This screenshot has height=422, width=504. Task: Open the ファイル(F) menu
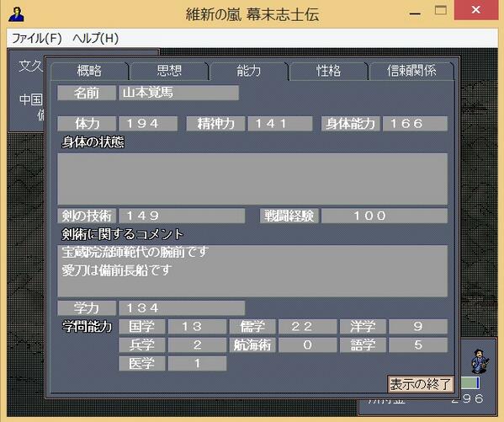pos(37,38)
